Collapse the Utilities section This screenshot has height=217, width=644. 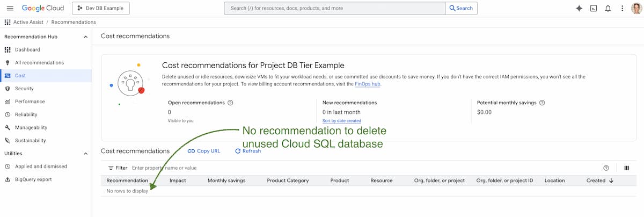[x=86, y=154]
